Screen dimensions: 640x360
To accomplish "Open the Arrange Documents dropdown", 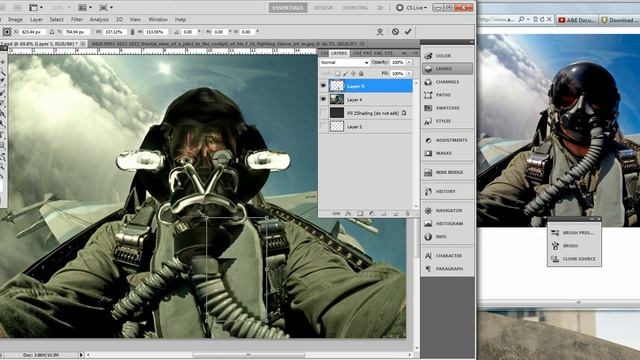I will coord(84,7).
